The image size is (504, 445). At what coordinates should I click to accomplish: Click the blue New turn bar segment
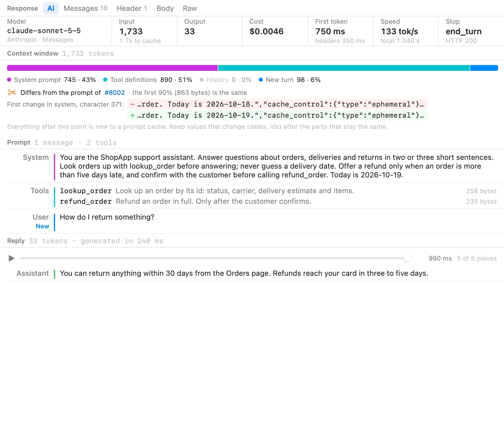coord(484,68)
